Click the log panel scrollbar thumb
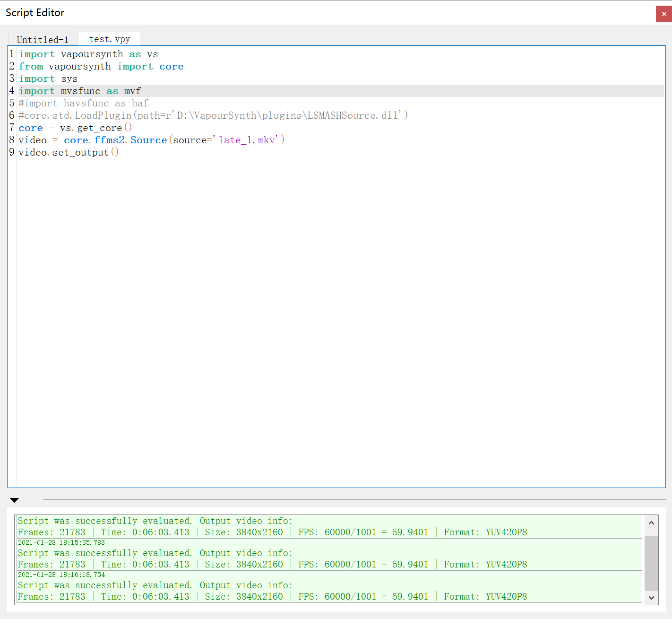 pyautogui.click(x=651, y=563)
